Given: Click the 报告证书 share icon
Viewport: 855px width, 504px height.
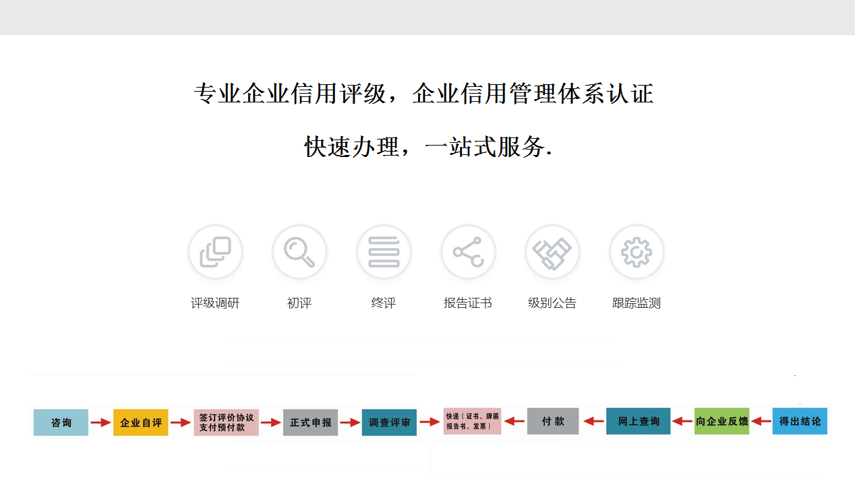Looking at the screenshot, I should [x=468, y=252].
